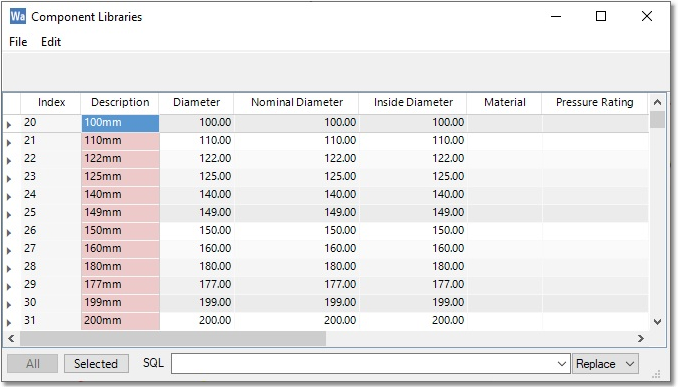
Task: Select row 24 using its row arrow
Action: [10, 196]
